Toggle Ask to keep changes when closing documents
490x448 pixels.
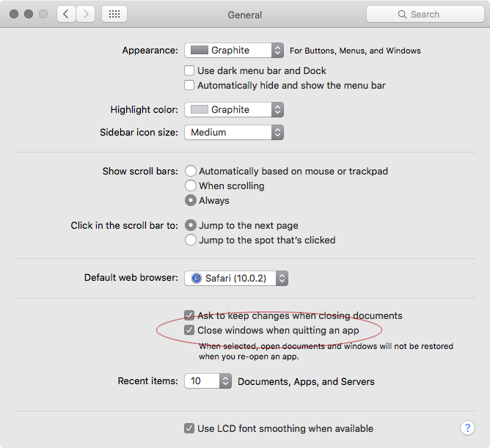pos(189,315)
